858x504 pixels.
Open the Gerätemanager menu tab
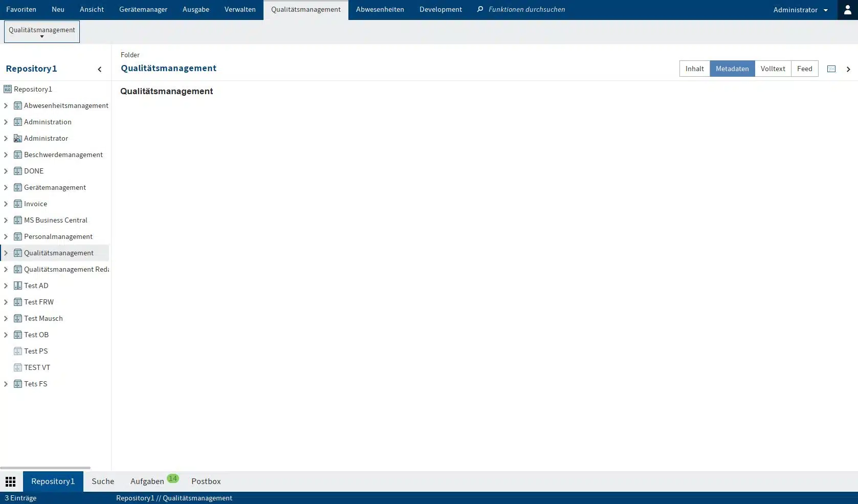[143, 10]
